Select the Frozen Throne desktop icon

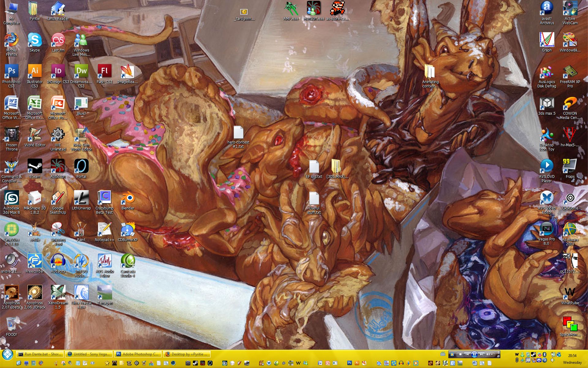[x=11, y=139]
